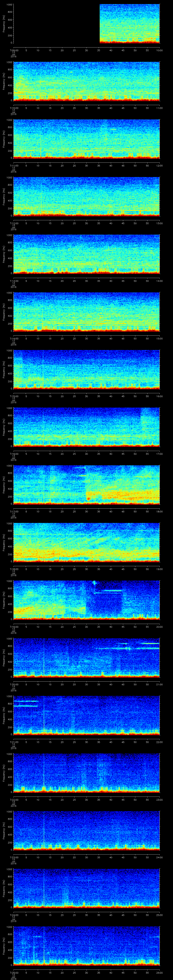Click the 7:25:00 start time label
This screenshot has width=173, height=980.
click(x=14, y=972)
